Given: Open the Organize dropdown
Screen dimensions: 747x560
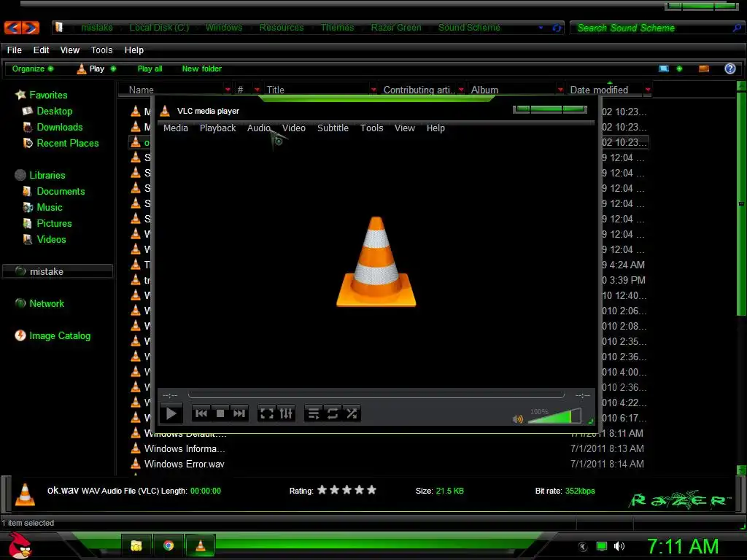Looking at the screenshot, I should [32, 69].
